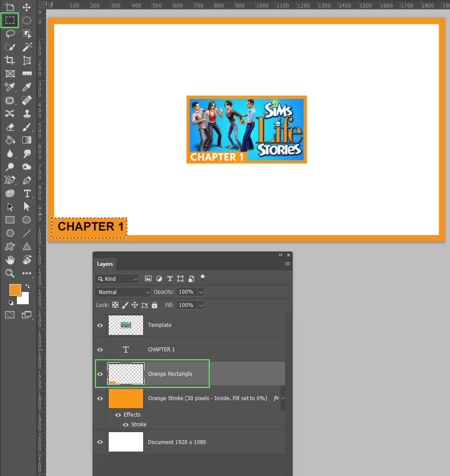
Task: Hide the Orange Stroke layer
Action: [x=100, y=399]
